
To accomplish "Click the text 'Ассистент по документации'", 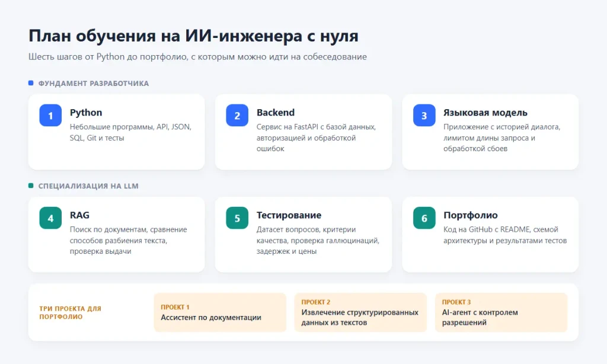I will tap(211, 318).
